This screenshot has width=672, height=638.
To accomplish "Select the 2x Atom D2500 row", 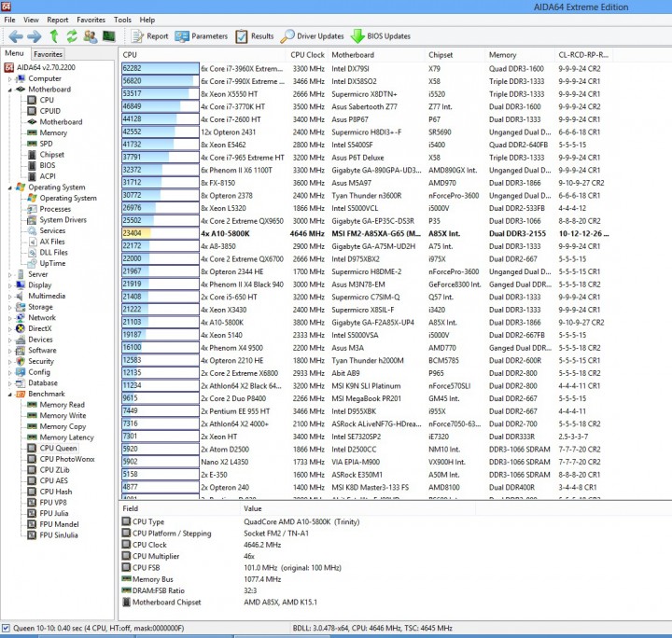I will tap(365, 450).
